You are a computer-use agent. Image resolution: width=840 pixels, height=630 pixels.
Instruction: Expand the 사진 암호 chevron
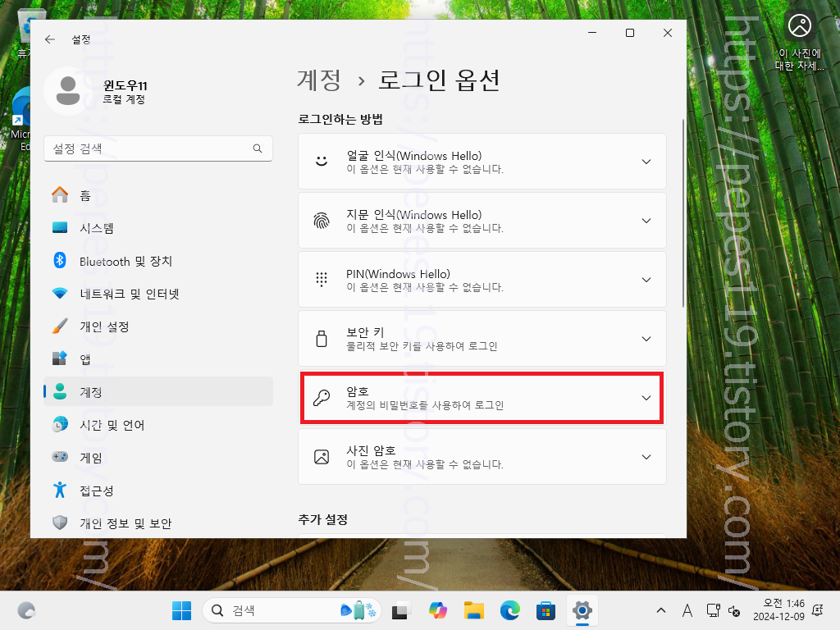(646, 456)
